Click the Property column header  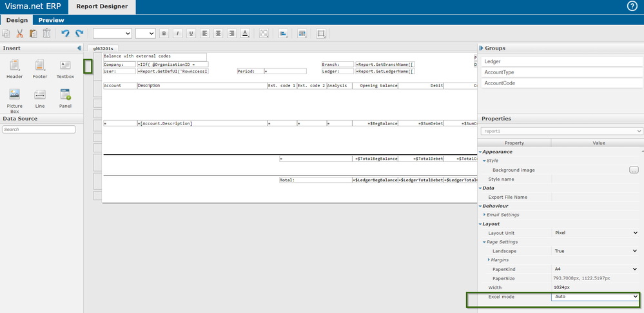(x=514, y=143)
